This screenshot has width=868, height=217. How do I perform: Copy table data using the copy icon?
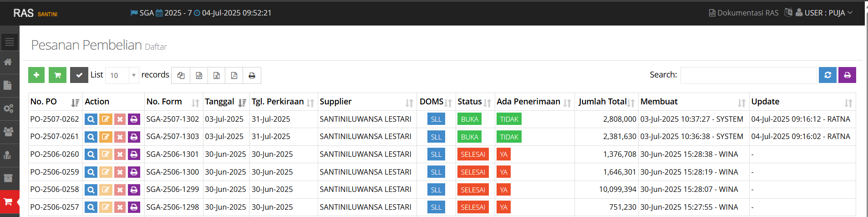click(181, 76)
